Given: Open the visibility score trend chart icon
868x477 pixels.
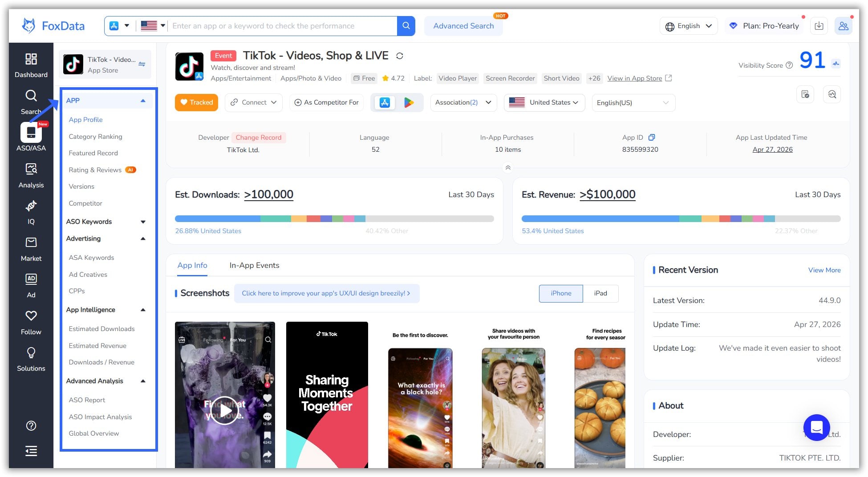Looking at the screenshot, I should 836,64.
